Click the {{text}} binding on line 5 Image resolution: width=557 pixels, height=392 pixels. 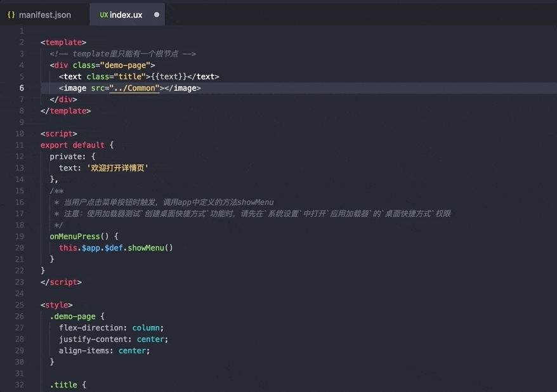(x=169, y=77)
